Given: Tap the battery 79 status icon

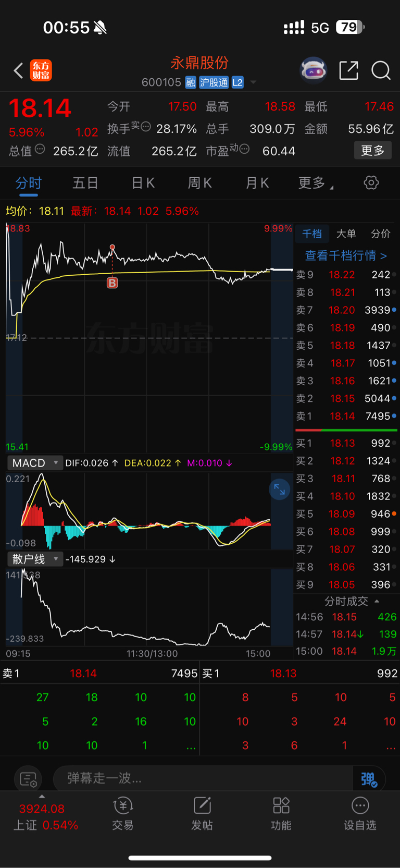Looking at the screenshot, I should point(350,27).
